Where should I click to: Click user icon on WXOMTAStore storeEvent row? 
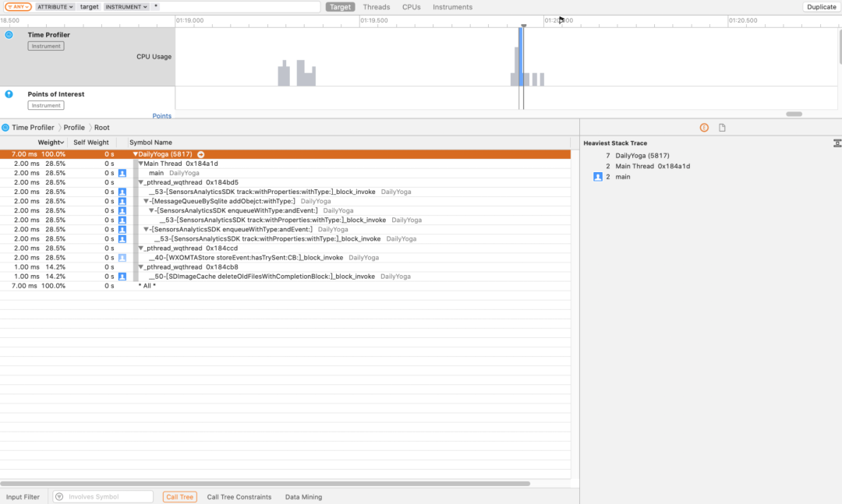122,258
